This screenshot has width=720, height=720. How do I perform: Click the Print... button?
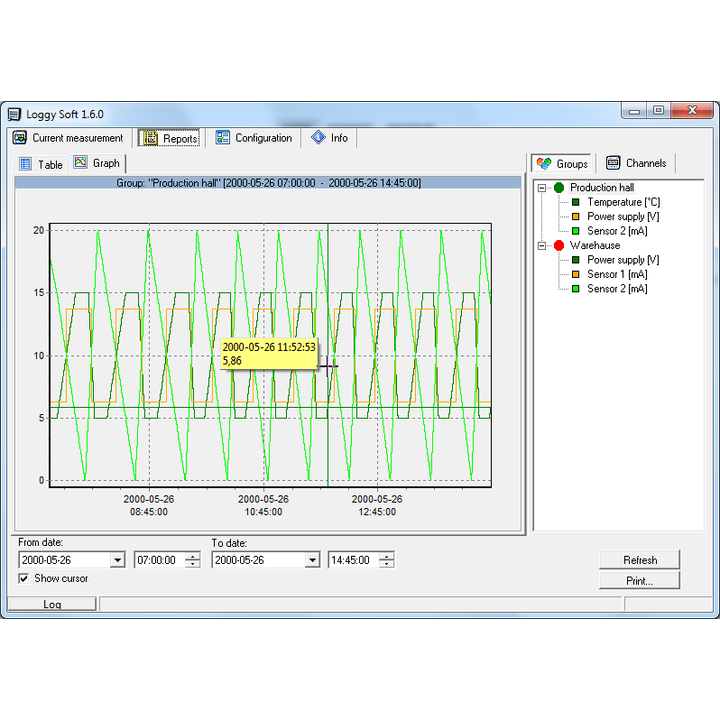(x=639, y=580)
